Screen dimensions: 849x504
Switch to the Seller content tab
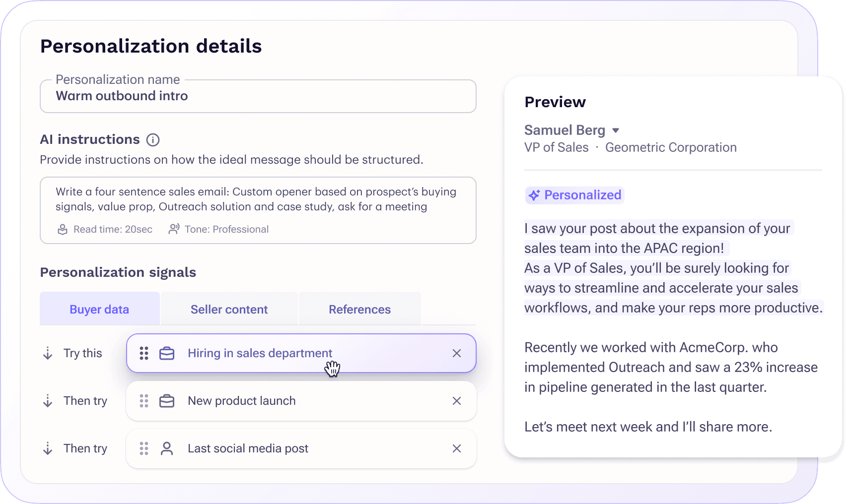(x=229, y=309)
